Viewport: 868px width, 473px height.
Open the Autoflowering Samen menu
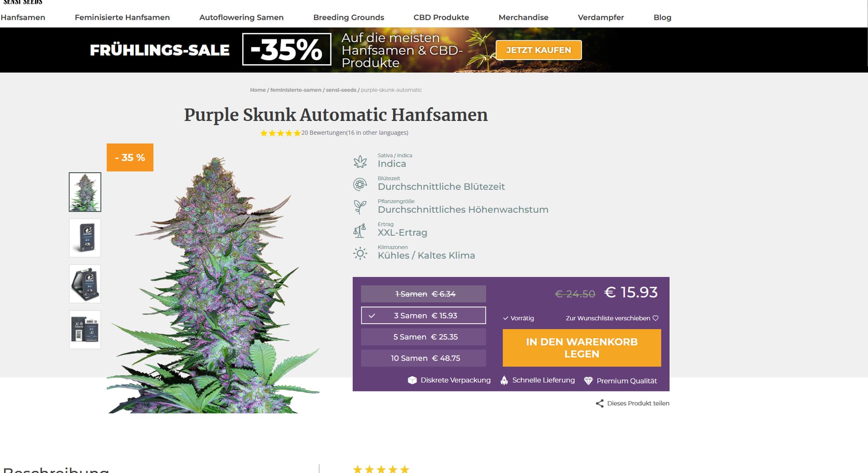pos(241,17)
